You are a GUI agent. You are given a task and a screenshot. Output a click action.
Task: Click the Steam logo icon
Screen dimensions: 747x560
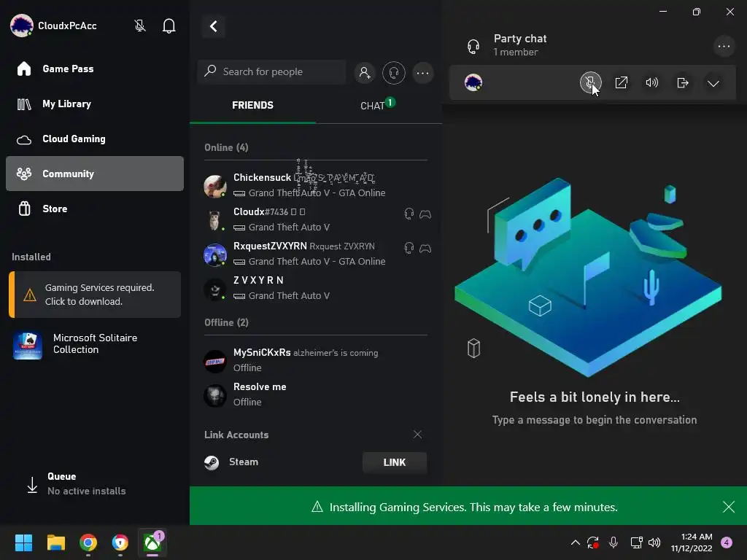[212, 462]
